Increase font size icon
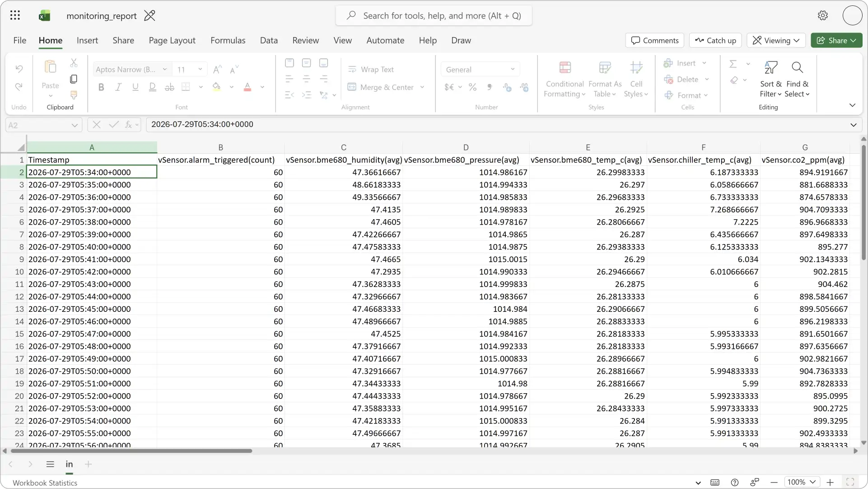The width and height of the screenshot is (868, 489). 217,70
